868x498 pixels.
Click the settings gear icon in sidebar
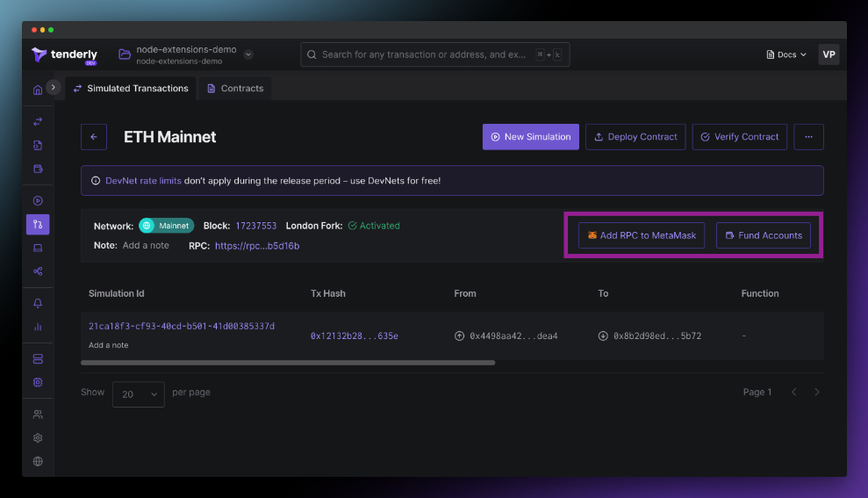click(38, 437)
